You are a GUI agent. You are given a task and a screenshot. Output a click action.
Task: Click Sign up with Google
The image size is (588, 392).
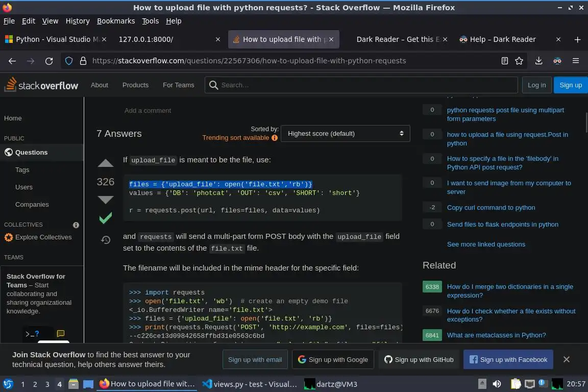(x=333, y=359)
